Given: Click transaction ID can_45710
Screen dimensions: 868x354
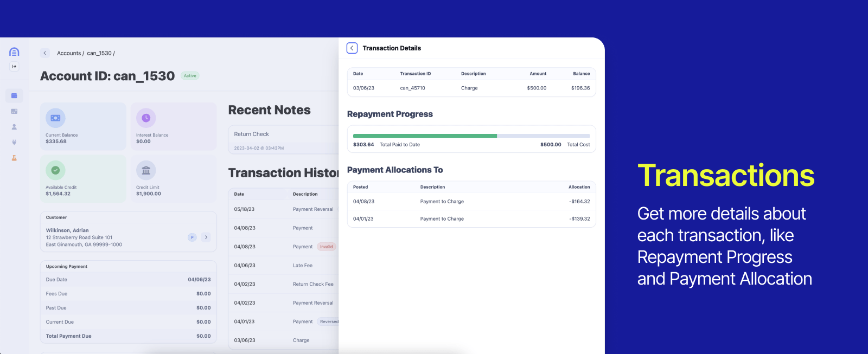Looking at the screenshot, I should click(412, 88).
